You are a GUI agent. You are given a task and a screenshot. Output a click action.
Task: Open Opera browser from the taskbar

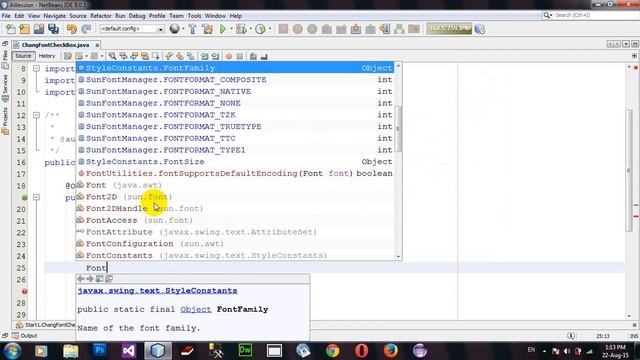pos(362,350)
